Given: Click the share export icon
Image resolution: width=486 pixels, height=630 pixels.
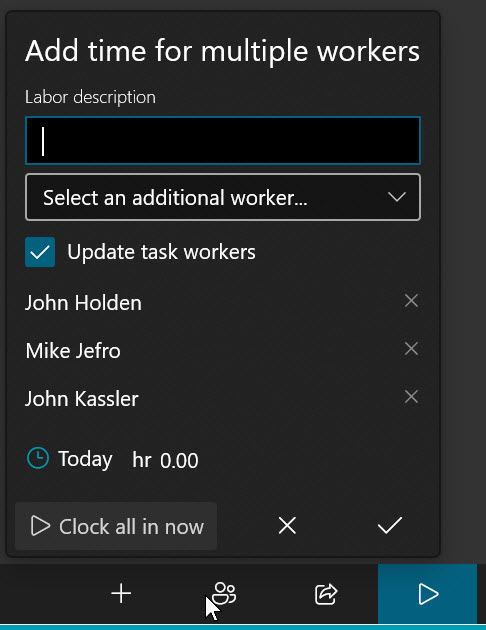Looking at the screenshot, I should point(326,594).
